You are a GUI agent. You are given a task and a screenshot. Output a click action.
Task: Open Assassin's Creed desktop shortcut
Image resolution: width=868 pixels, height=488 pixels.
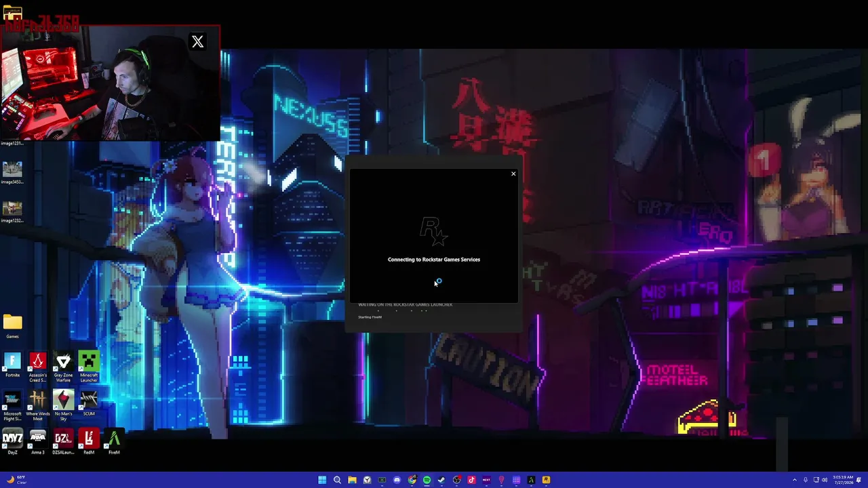pos(38,367)
